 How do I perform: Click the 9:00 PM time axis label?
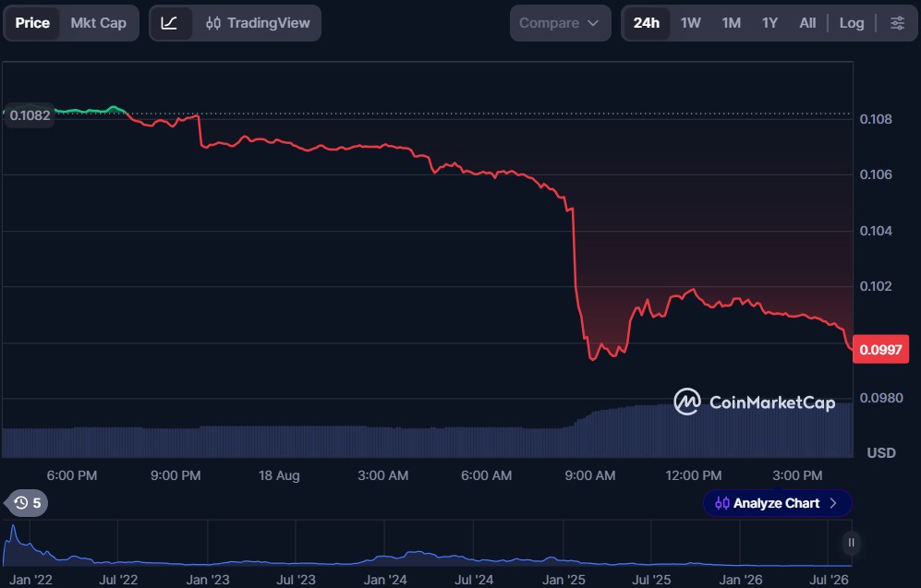pyautogui.click(x=175, y=475)
